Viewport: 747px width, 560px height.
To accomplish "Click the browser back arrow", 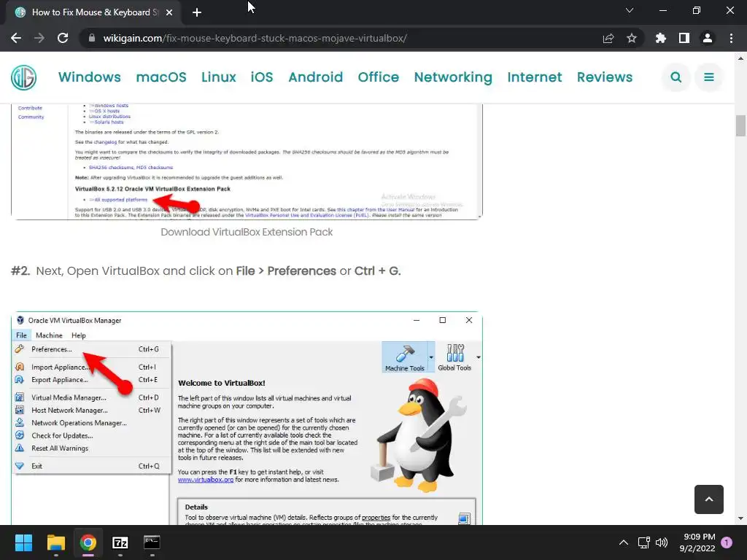I will (16, 38).
